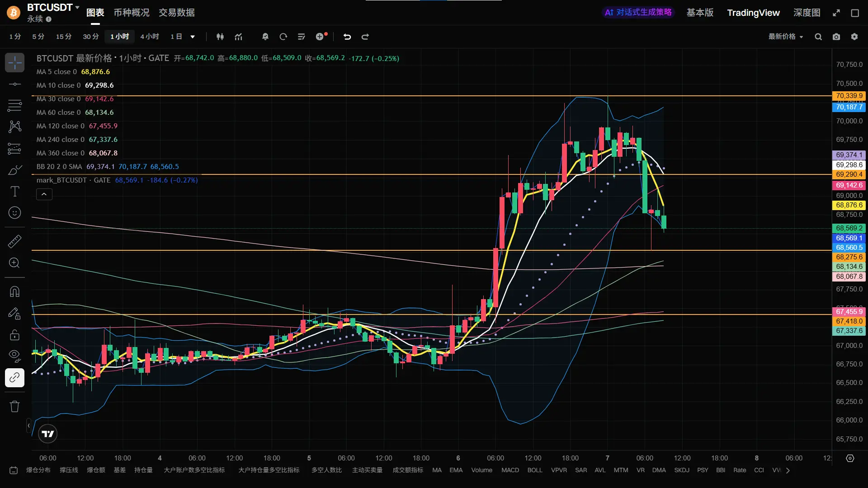
Task: Toggle lock all drawing tools
Action: [x=14, y=335]
